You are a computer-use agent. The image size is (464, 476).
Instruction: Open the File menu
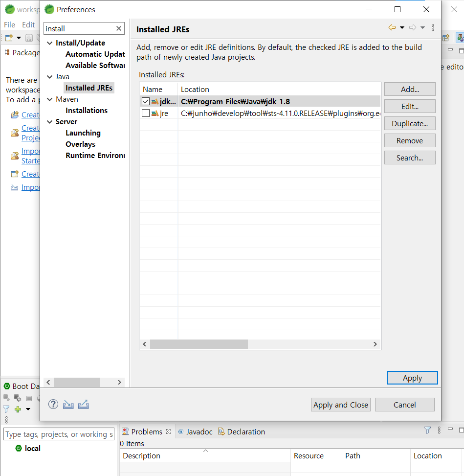pos(9,24)
